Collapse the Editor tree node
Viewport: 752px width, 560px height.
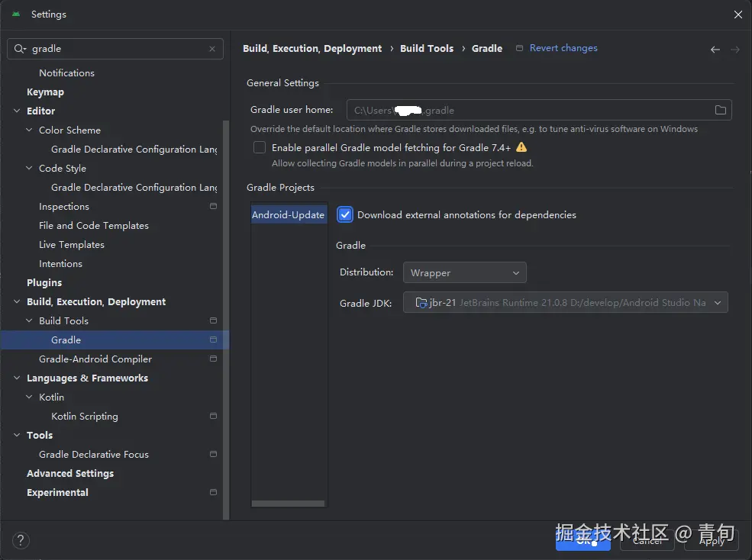pos(17,111)
